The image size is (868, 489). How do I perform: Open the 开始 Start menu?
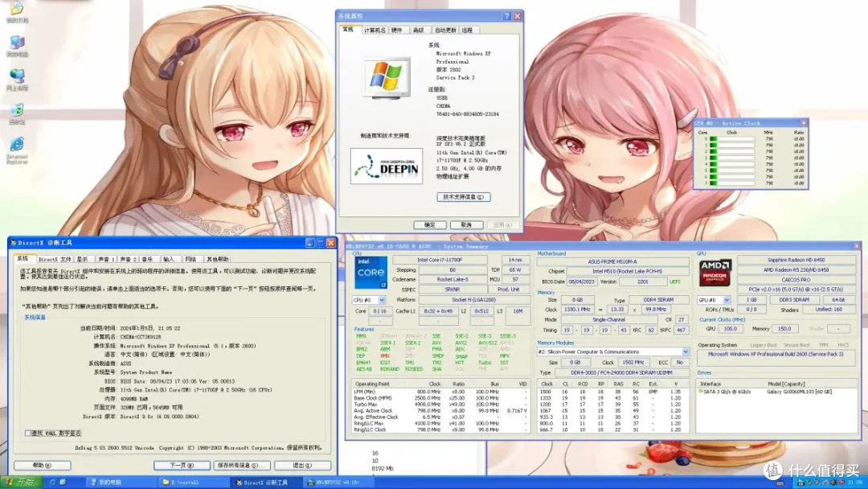tap(21, 482)
